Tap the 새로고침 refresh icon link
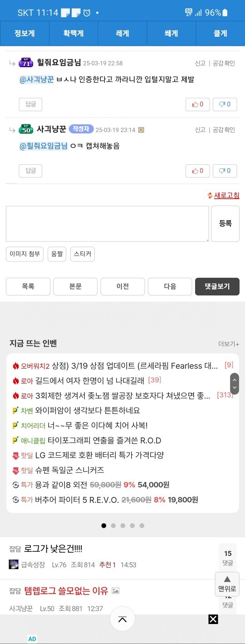 tap(223, 196)
